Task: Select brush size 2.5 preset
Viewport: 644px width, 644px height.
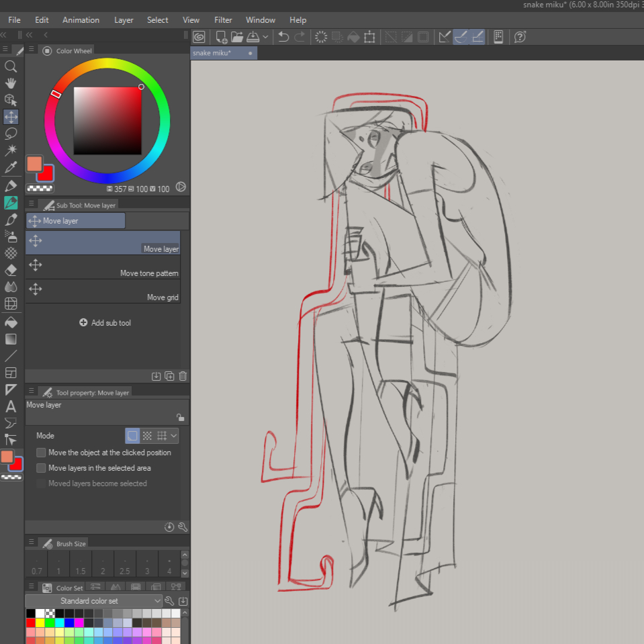Action: click(x=124, y=565)
